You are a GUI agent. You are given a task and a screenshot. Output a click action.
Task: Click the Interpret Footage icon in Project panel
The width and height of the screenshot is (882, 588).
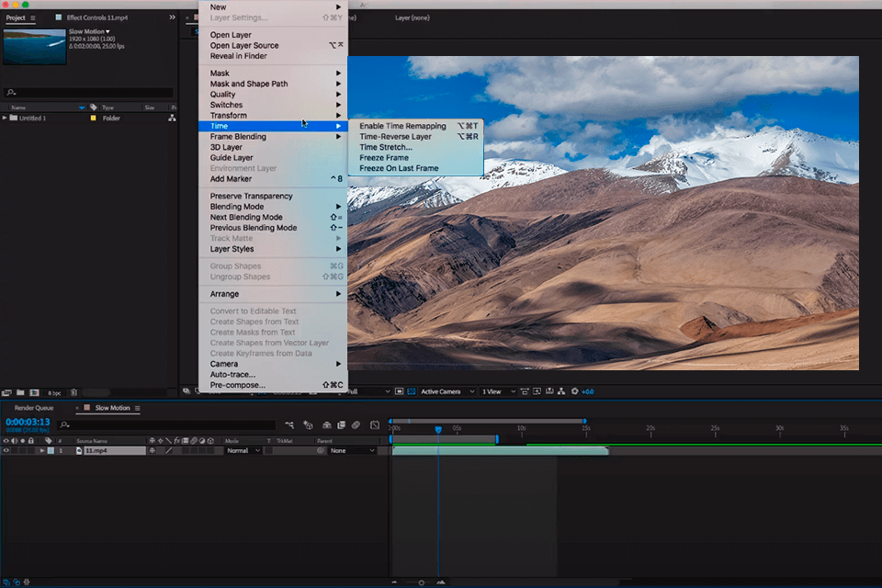click(6, 392)
